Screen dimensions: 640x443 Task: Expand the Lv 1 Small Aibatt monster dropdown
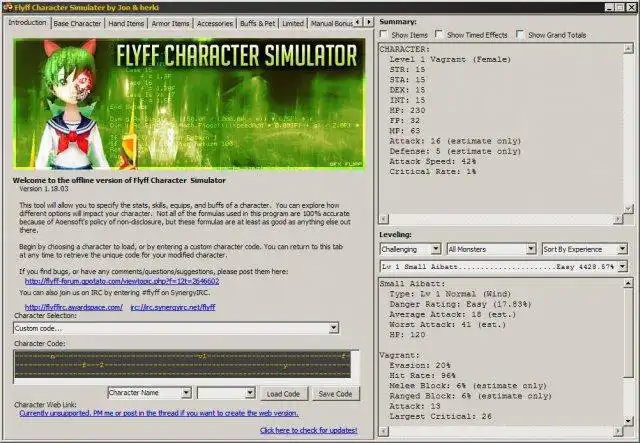503,267
